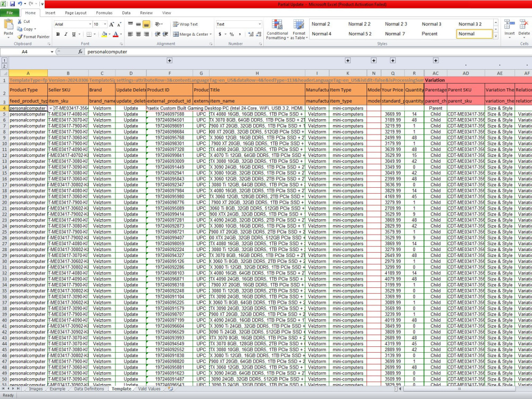Increase indent in Alignment group
Viewport: 532px width, 399px height.
(x=165, y=34)
